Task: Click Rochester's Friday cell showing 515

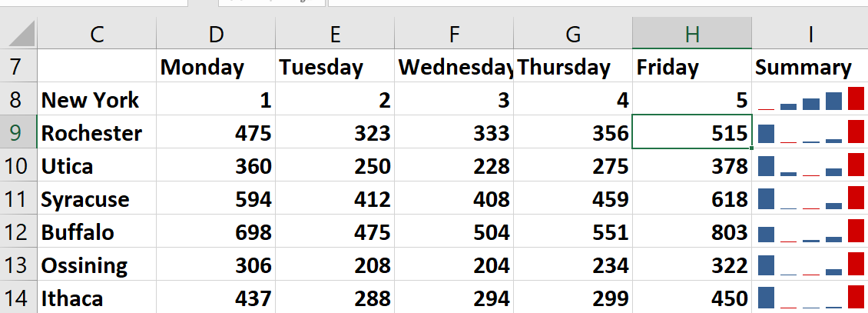Action: pos(692,133)
